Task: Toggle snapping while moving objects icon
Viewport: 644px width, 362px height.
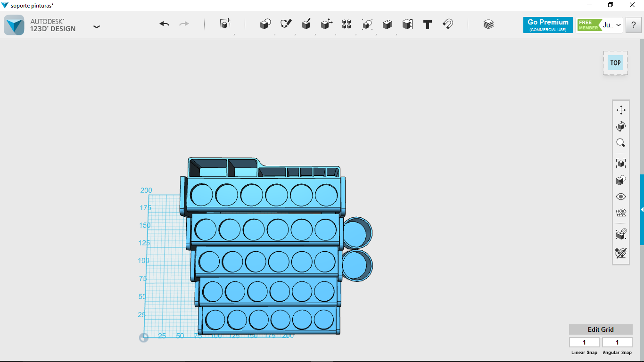Action: point(621,234)
